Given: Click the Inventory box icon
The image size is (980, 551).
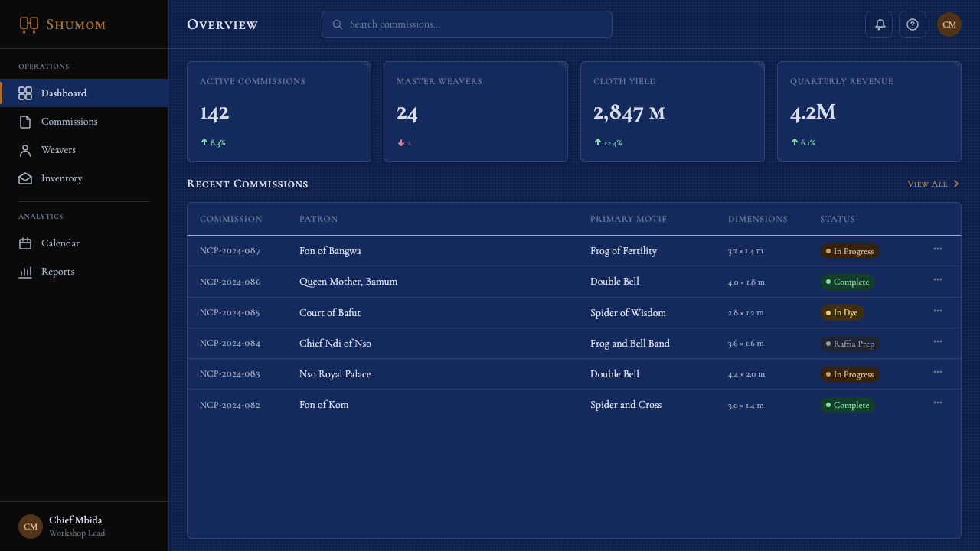Looking at the screenshot, I should point(25,178).
